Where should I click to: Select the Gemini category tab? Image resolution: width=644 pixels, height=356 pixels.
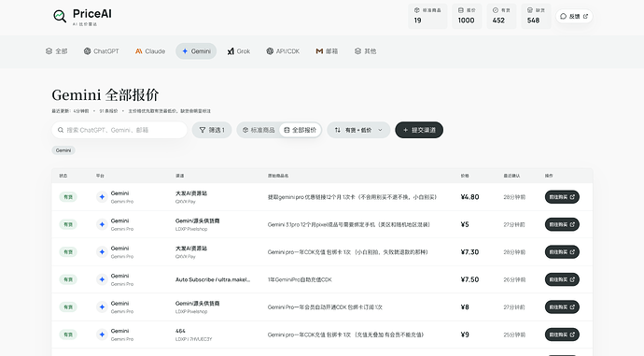(x=196, y=51)
